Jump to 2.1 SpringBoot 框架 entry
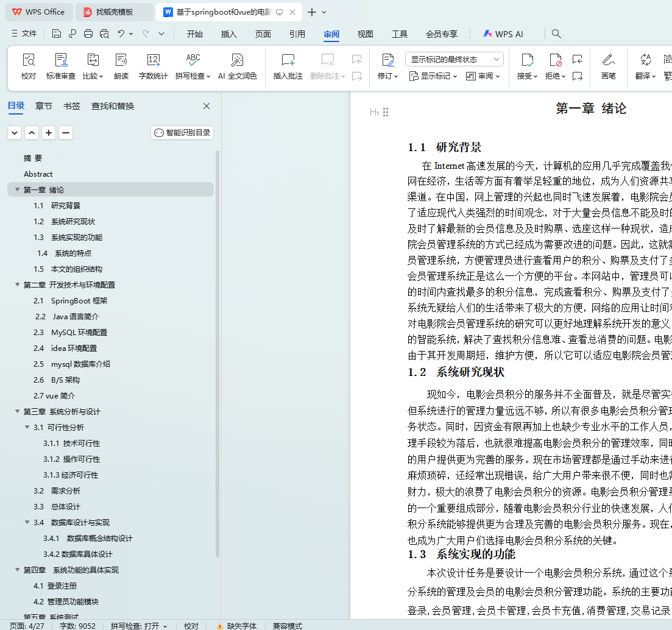 tap(70, 301)
